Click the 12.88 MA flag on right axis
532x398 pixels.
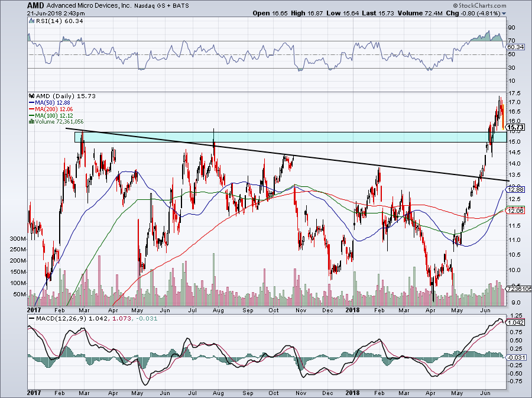pos(516,189)
